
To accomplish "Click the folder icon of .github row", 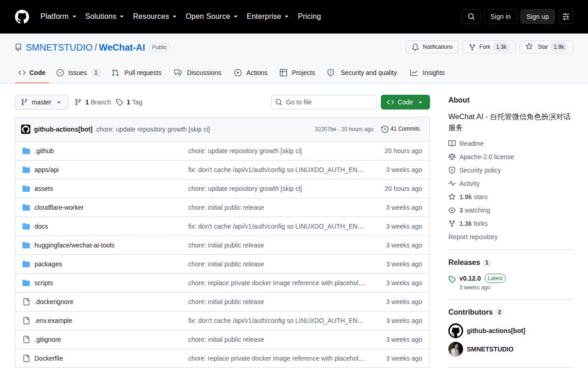I will (x=26, y=151).
